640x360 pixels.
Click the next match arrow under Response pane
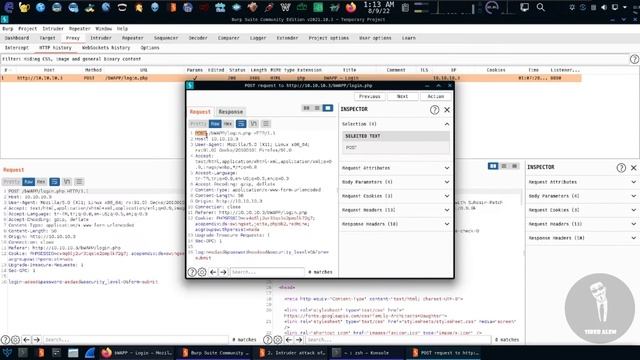(299, 340)
